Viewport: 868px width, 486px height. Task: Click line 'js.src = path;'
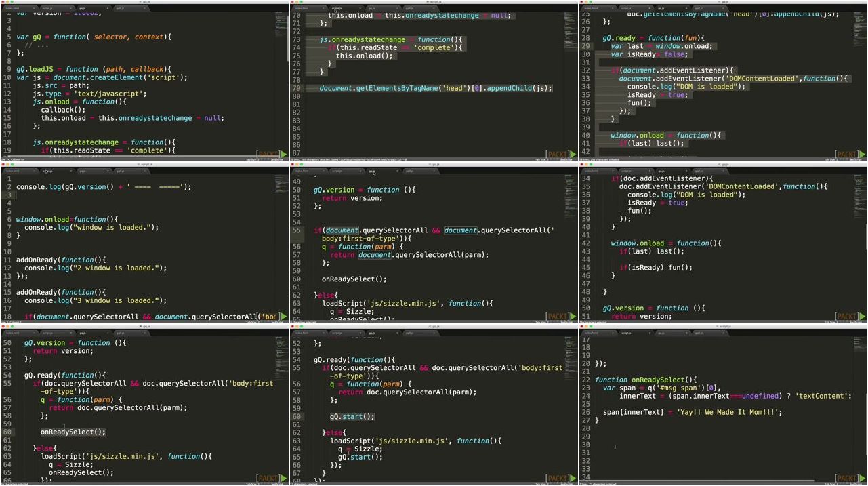pyautogui.click(x=60, y=85)
